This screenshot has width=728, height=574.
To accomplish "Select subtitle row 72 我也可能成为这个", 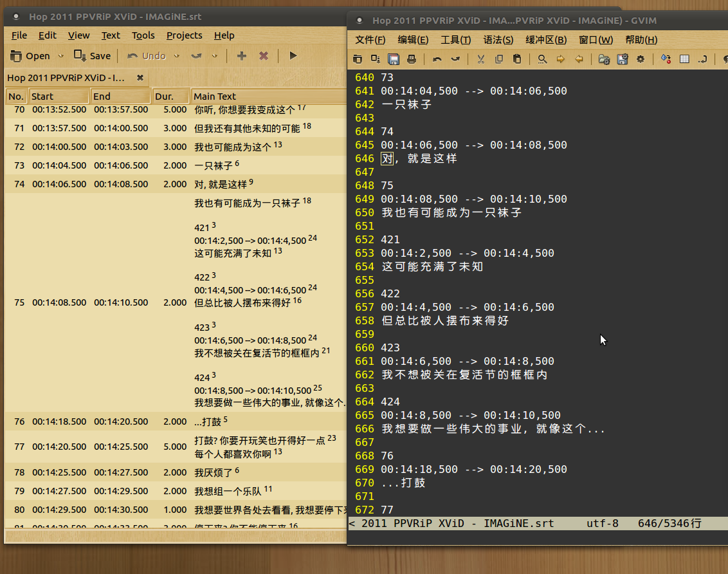I will (176, 146).
